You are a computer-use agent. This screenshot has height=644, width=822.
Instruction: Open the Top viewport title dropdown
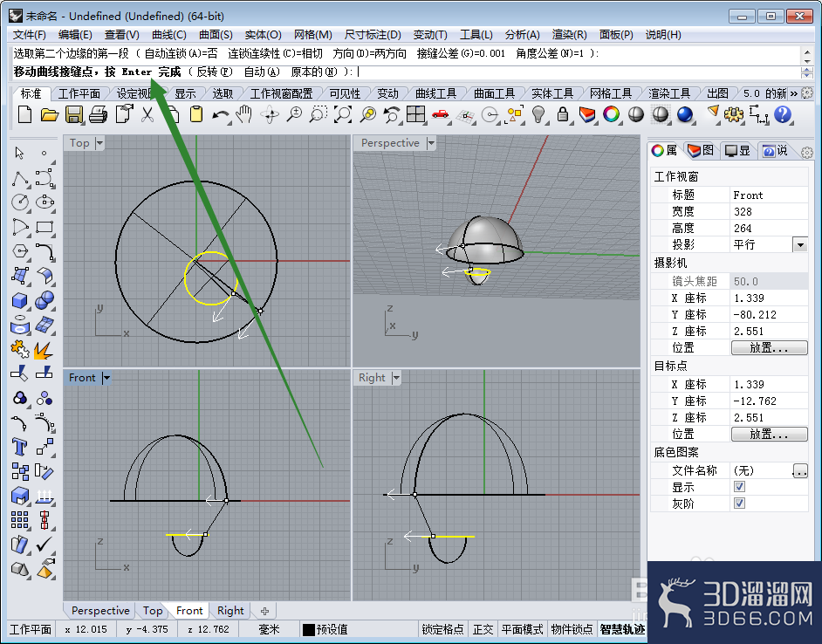click(x=99, y=142)
